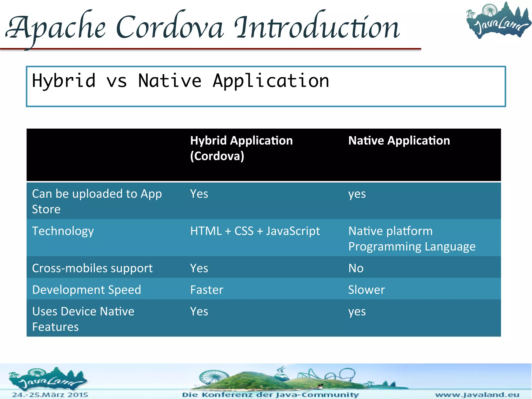Image resolution: width=532 pixels, height=399 pixels.
Task: Click the www.javaland.eu link
Action: click(x=477, y=395)
